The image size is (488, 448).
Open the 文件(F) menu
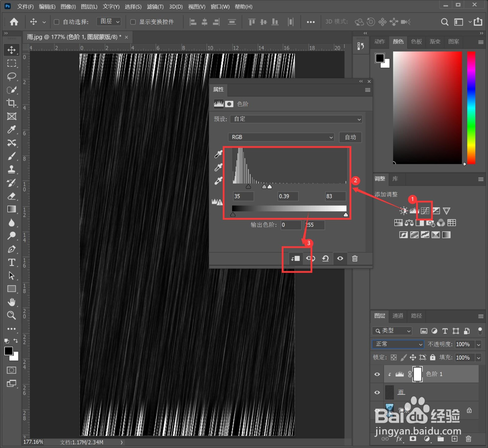coord(25,7)
